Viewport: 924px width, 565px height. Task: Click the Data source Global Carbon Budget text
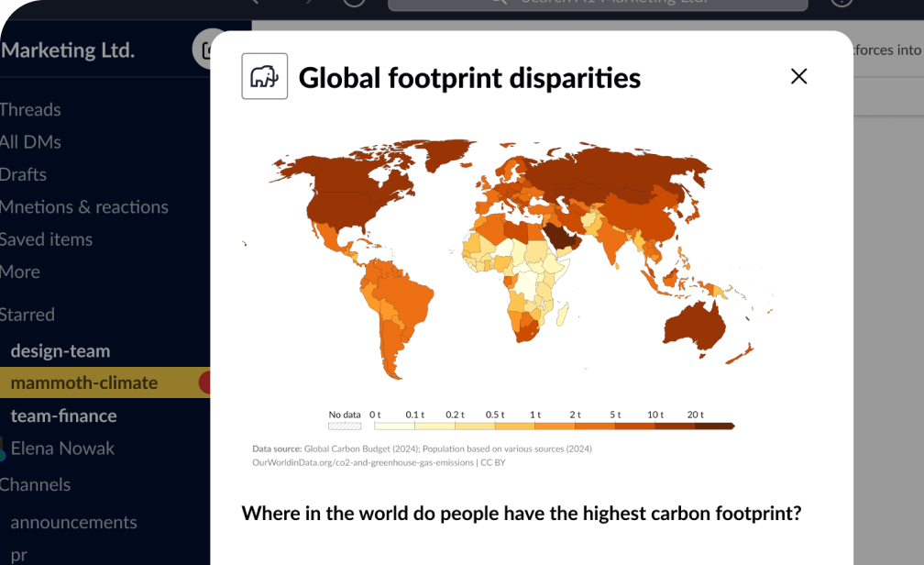(x=422, y=449)
